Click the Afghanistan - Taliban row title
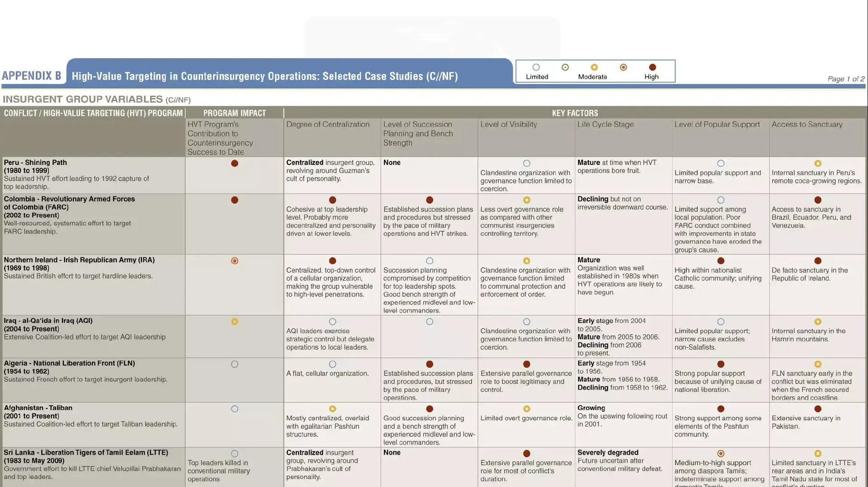The width and height of the screenshot is (868, 487). coord(38,408)
